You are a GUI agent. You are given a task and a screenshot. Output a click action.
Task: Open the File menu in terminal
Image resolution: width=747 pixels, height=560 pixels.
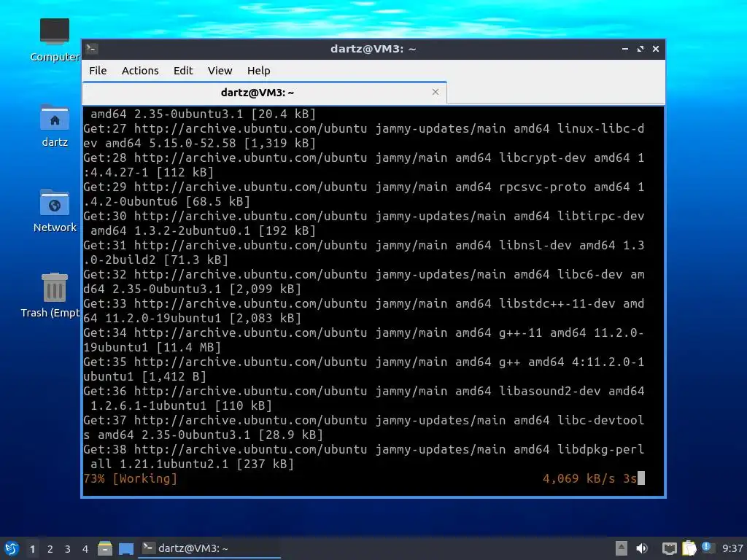pyautogui.click(x=98, y=71)
